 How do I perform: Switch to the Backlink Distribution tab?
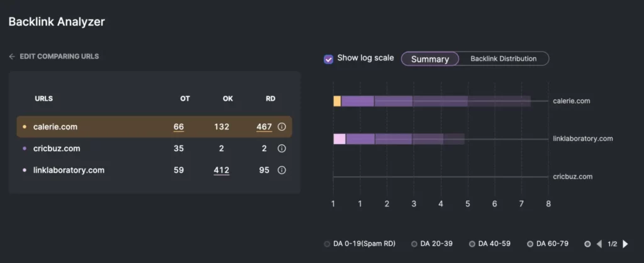[x=503, y=59]
